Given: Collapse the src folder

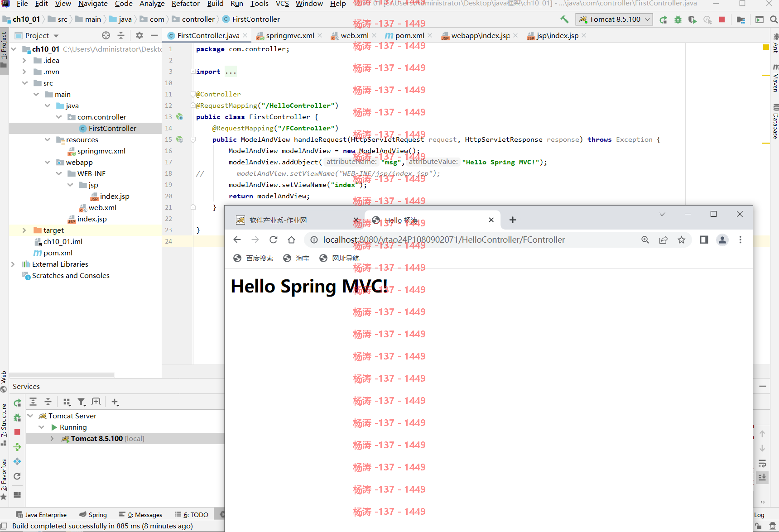Looking at the screenshot, I should (25, 83).
